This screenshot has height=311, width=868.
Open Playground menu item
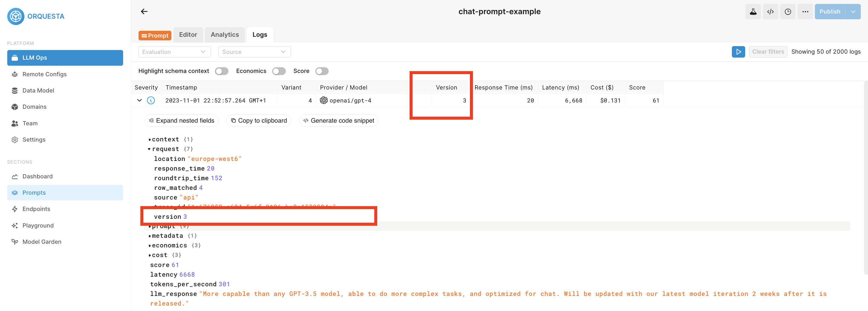tap(65, 225)
